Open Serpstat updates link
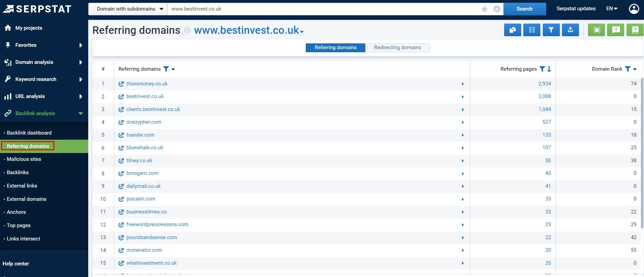The height and width of the screenshot is (277, 644). point(576,9)
